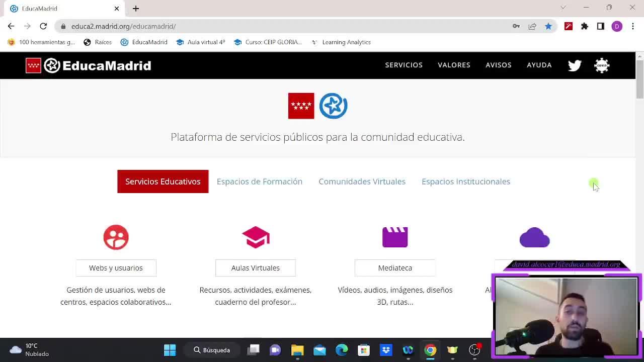The width and height of the screenshot is (644, 362).
Task: Click the blue bookmark star icon
Action: click(548, 26)
